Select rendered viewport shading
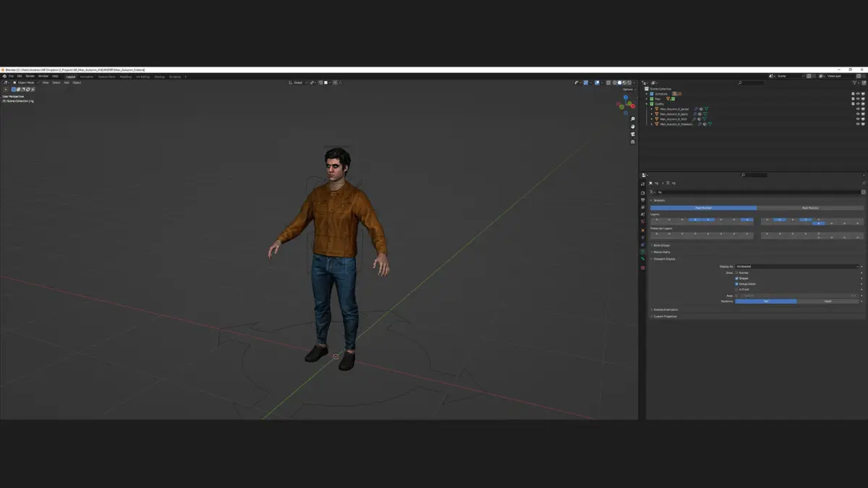 629,82
